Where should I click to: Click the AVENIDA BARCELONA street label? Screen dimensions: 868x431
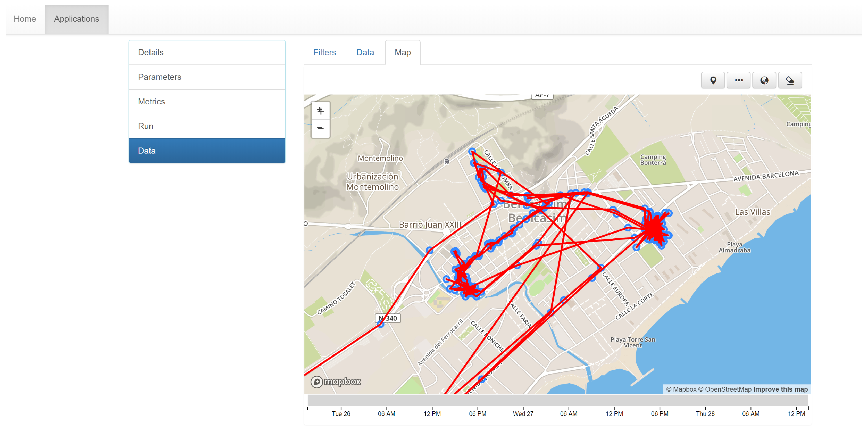pos(766,176)
